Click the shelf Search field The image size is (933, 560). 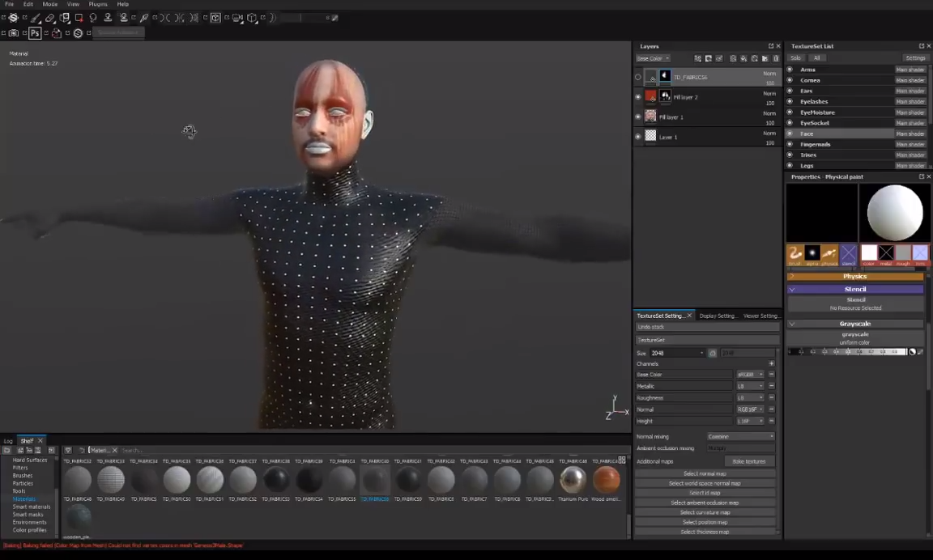pyautogui.click(x=369, y=450)
